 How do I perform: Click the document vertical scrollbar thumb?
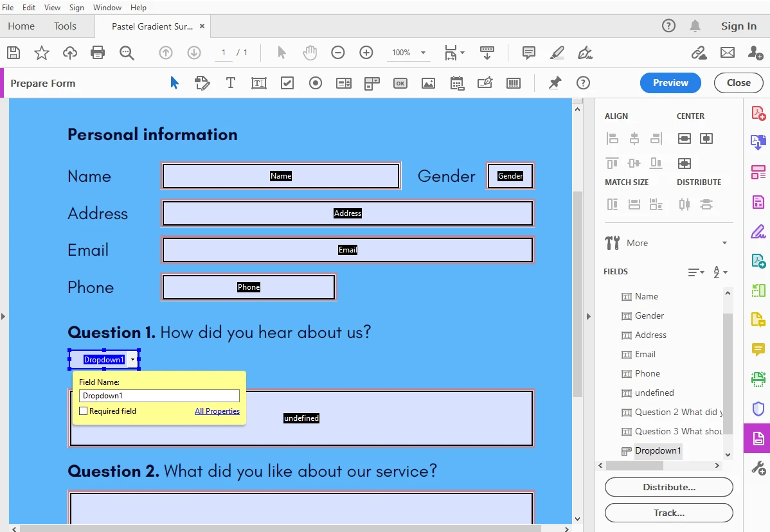coord(577,294)
